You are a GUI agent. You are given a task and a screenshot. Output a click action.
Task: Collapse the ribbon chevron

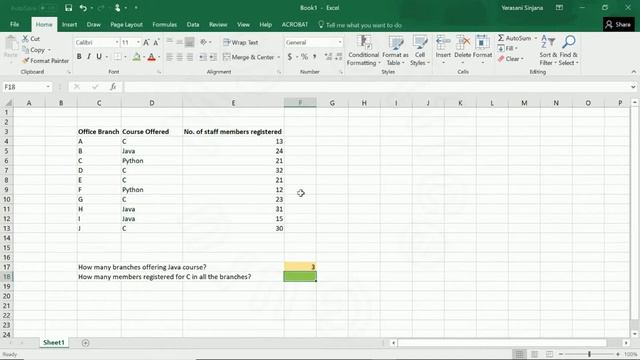pos(633,72)
